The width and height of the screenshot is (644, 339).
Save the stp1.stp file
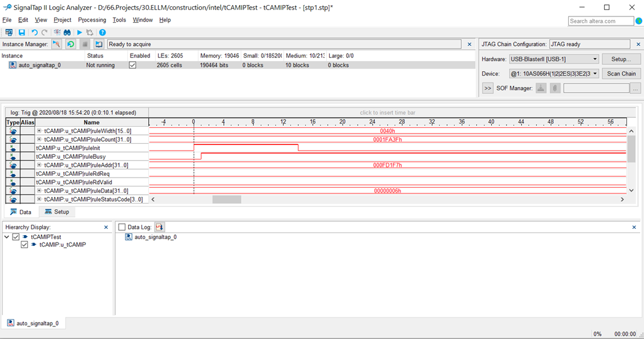[22, 32]
